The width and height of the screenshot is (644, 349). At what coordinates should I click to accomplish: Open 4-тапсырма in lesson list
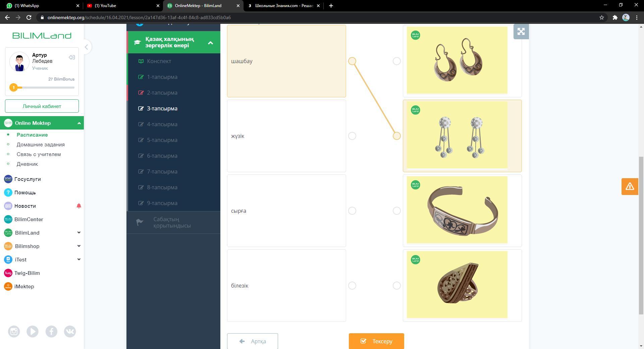(162, 124)
